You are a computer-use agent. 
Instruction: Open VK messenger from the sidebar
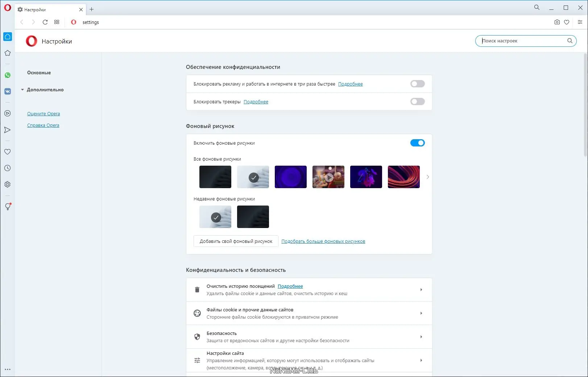tap(8, 91)
